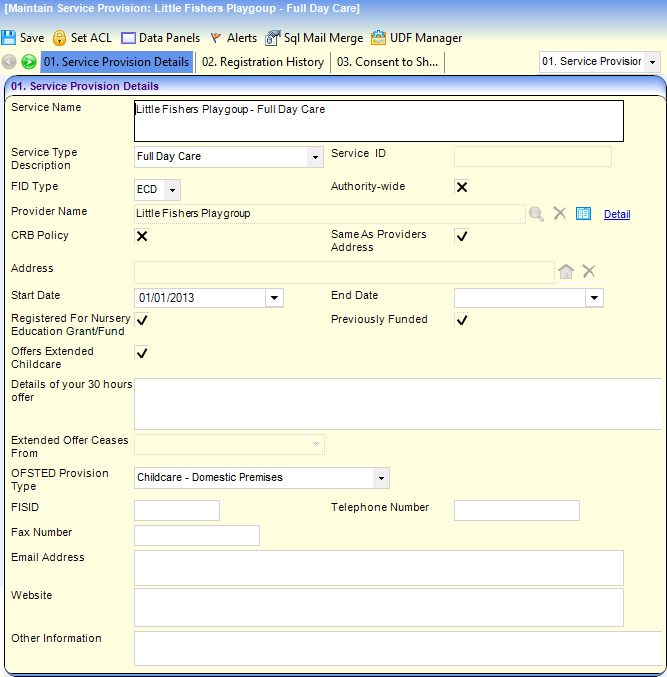Viewport: 667px width, 677px height.
Task: Open the Data Panels tool
Action: 129,38
